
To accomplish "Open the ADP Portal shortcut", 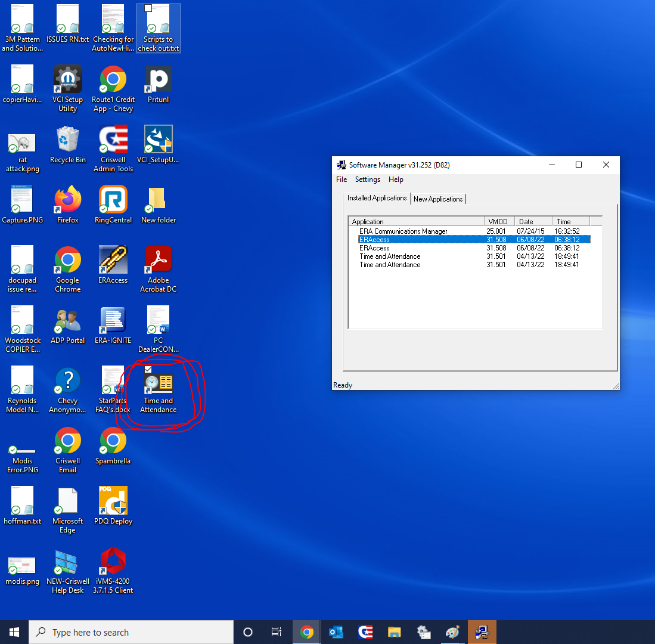I will 68,325.
